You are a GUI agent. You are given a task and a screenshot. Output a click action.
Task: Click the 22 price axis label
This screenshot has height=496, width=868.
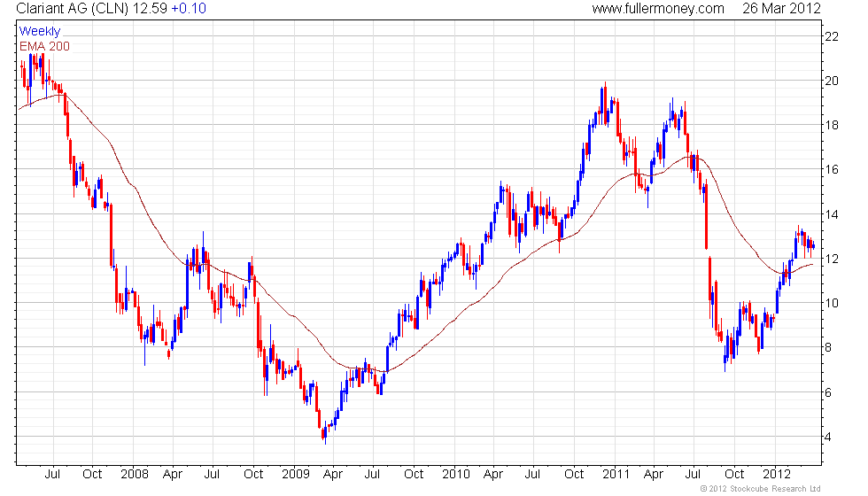click(x=832, y=36)
